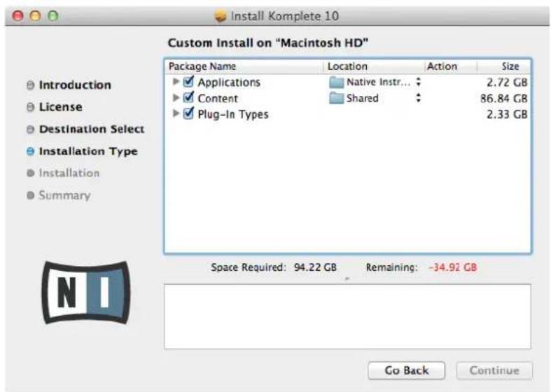Click the Native Instruments NI logo

click(x=85, y=293)
